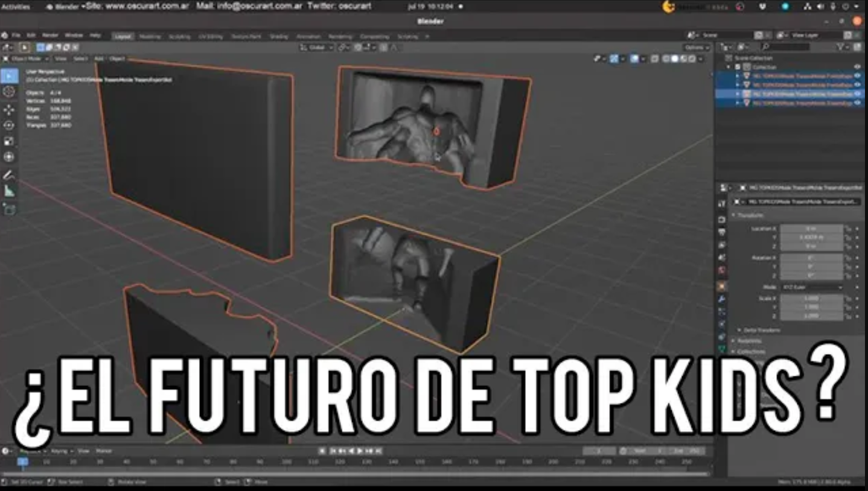Open the Options dropdown in viewport header

pyautogui.click(x=697, y=47)
